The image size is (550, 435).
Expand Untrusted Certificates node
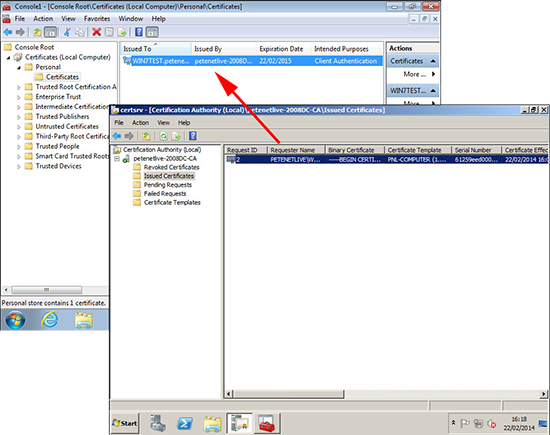pyautogui.click(x=19, y=127)
